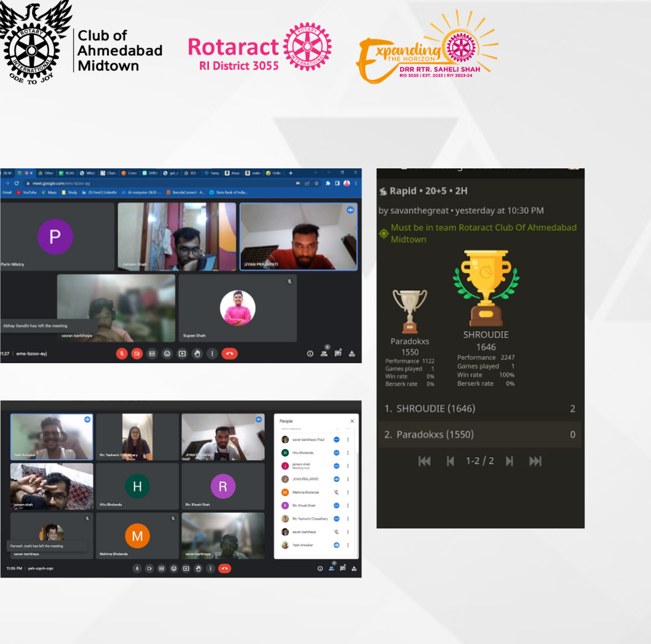Turn on the camera in the top Meet call
Screen dimensions: 651x644
click(136, 353)
